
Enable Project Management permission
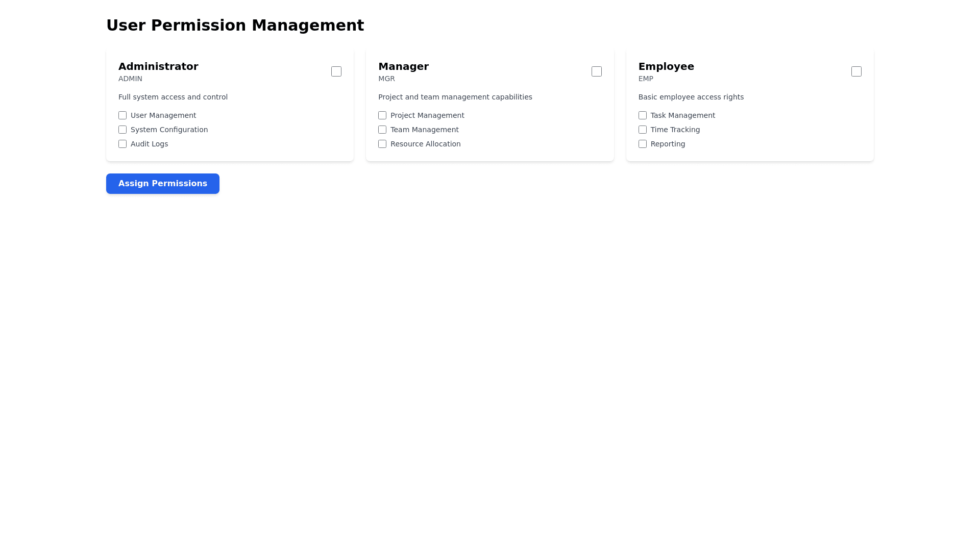coord(382,115)
